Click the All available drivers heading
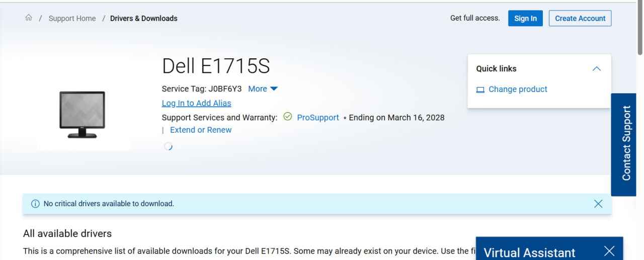644x260 pixels. [67, 233]
